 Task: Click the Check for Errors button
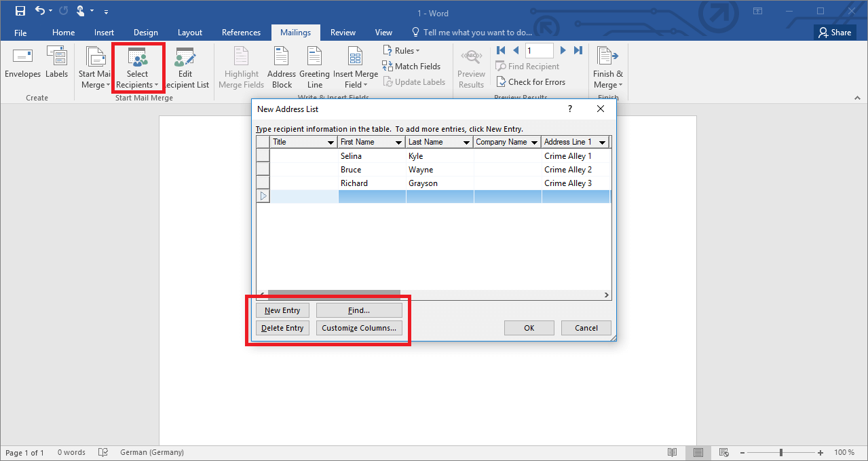[531, 82]
